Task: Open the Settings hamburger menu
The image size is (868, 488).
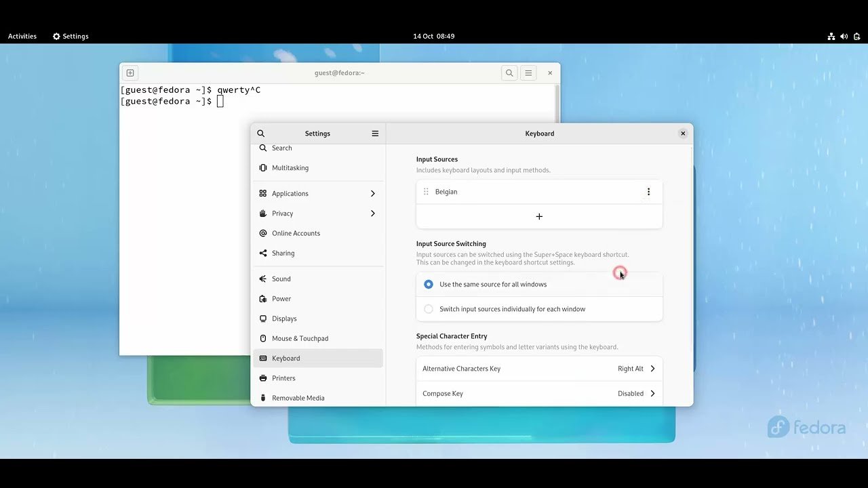Action: click(375, 134)
